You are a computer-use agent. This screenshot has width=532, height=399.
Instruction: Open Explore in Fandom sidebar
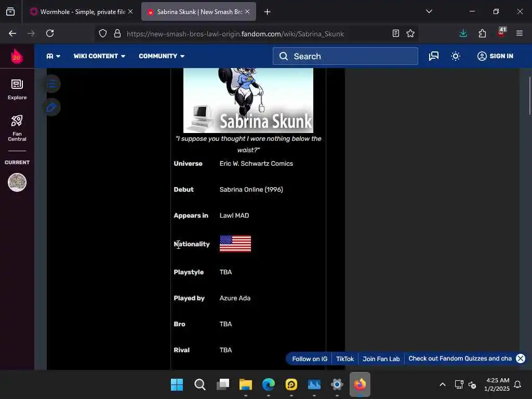tap(17, 89)
